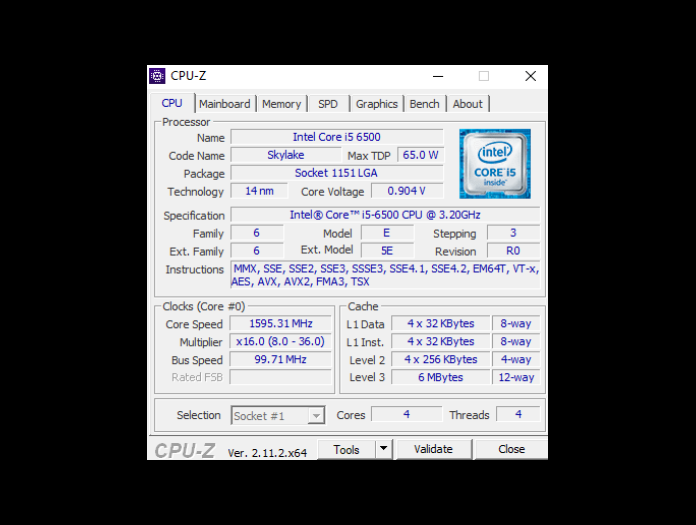Image resolution: width=696 pixels, height=525 pixels.
Task: Click the specification 'i5-6500 CPU @ 3.20GHz'
Action: coord(385,215)
